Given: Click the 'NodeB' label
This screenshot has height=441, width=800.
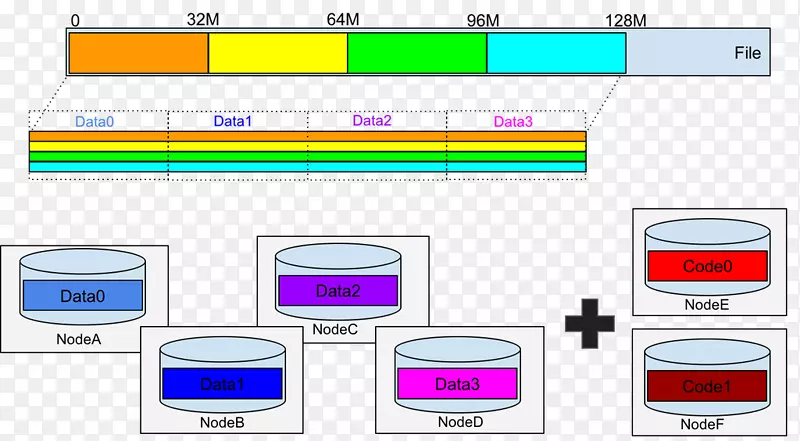Looking at the screenshot, I should [222, 422].
